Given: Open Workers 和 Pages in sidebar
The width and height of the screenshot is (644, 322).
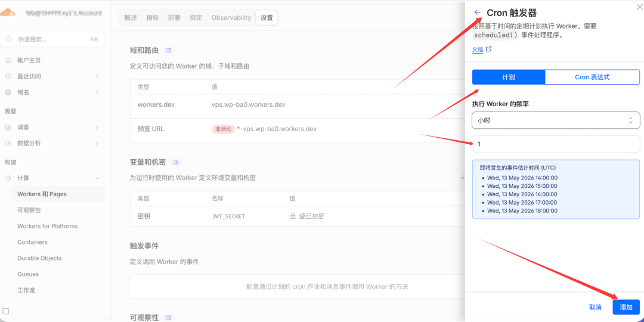Looking at the screenshot, I should click(x=58, y=194).
